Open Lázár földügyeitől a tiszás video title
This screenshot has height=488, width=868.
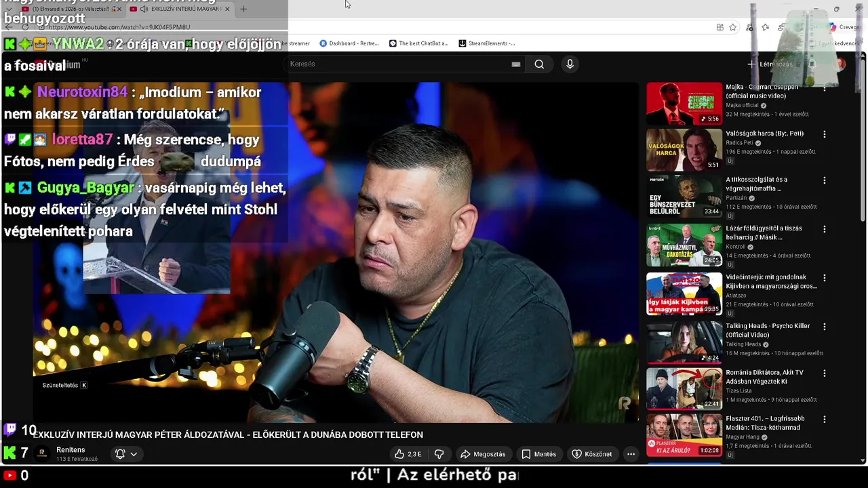(x=764, y=232)
